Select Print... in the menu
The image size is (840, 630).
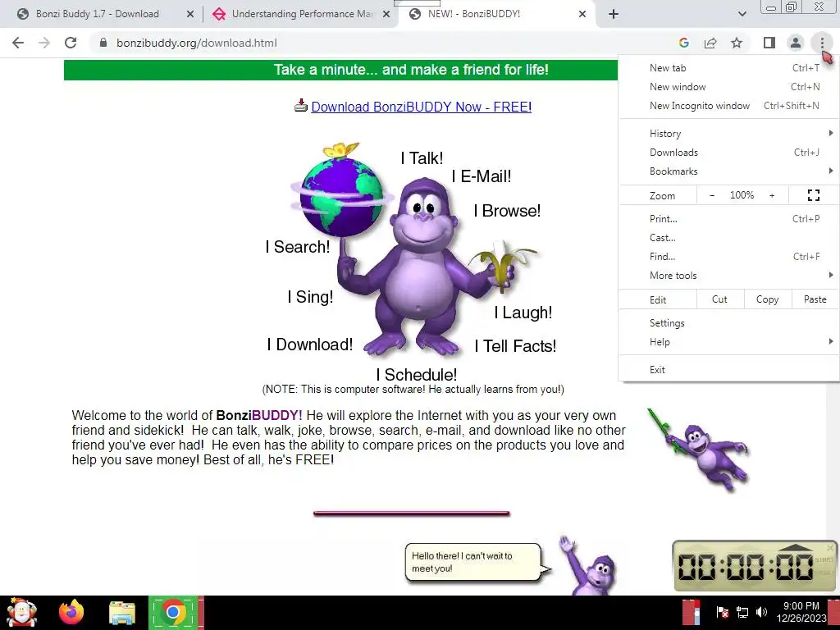(728, 218)
